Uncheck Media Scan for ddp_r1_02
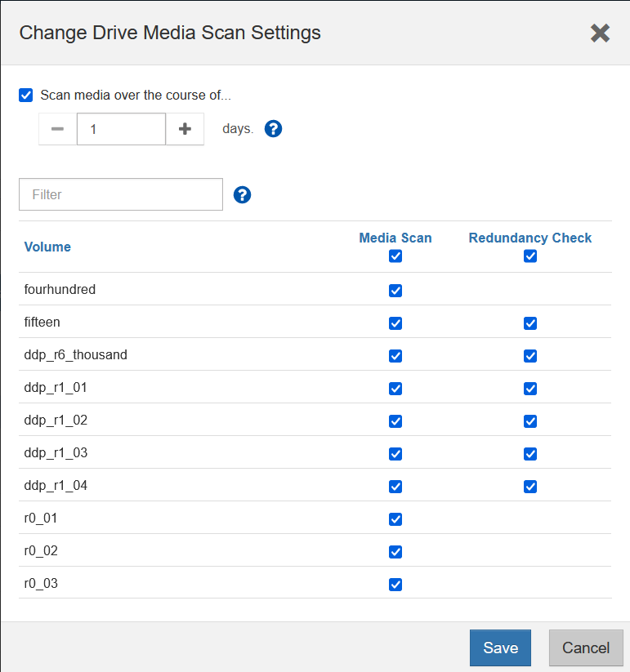Image resolution: width=630 pixels, height=672 pixels. [395, 421]
